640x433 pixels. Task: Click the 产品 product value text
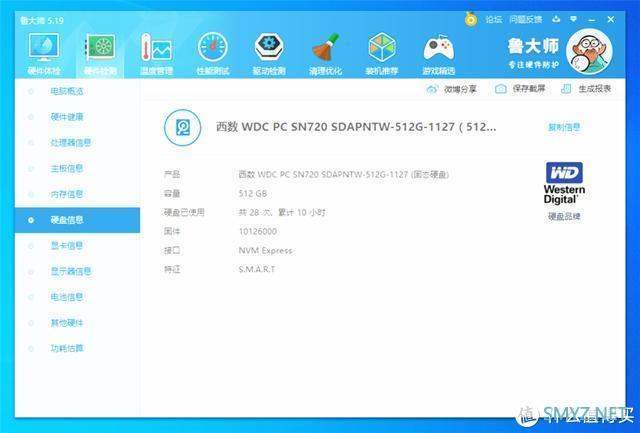pos(344,175)
